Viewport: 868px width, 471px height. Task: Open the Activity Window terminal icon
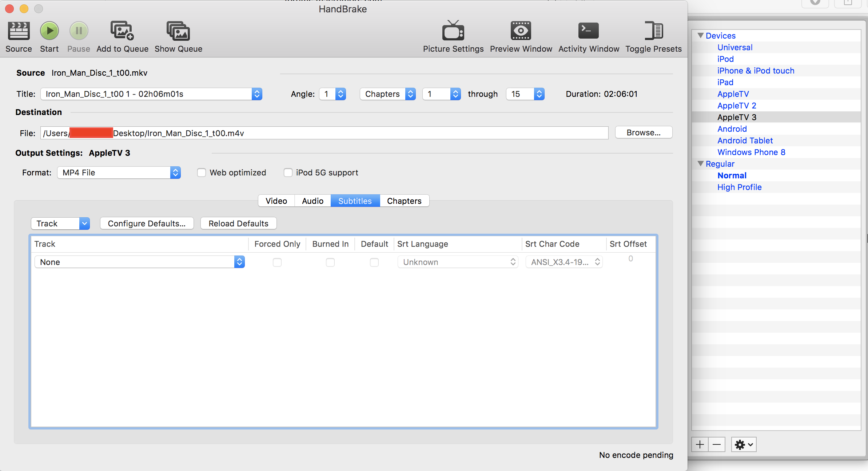point(588,31)
